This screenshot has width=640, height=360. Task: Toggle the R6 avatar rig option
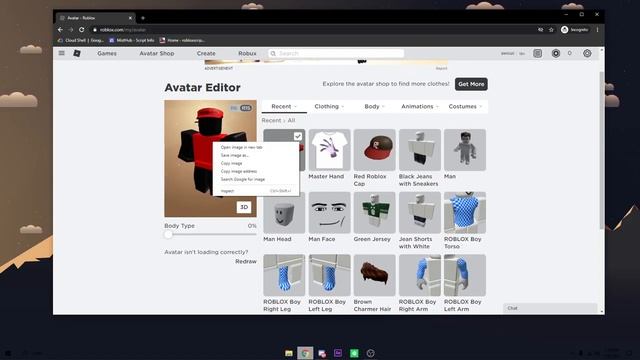(234, 108)
